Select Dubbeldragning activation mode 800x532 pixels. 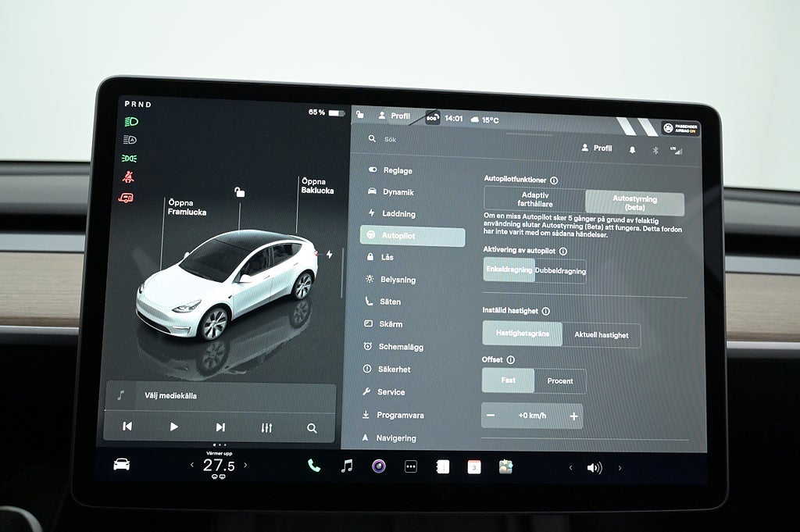[x=560, y=270]
